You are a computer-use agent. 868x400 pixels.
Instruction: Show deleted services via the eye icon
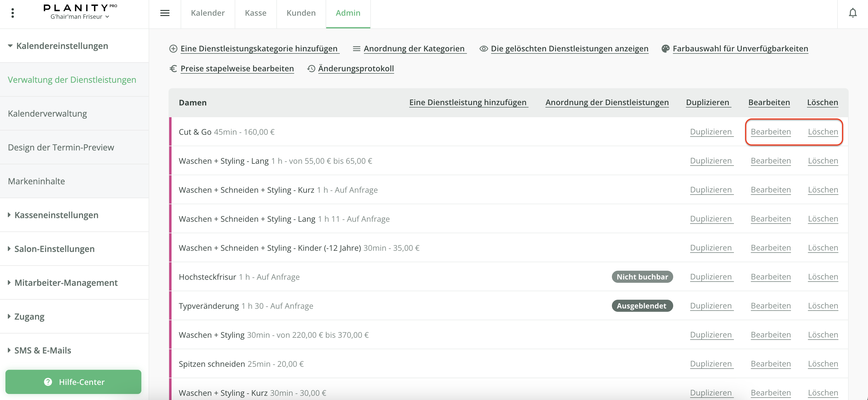click(x=484, y=49)
